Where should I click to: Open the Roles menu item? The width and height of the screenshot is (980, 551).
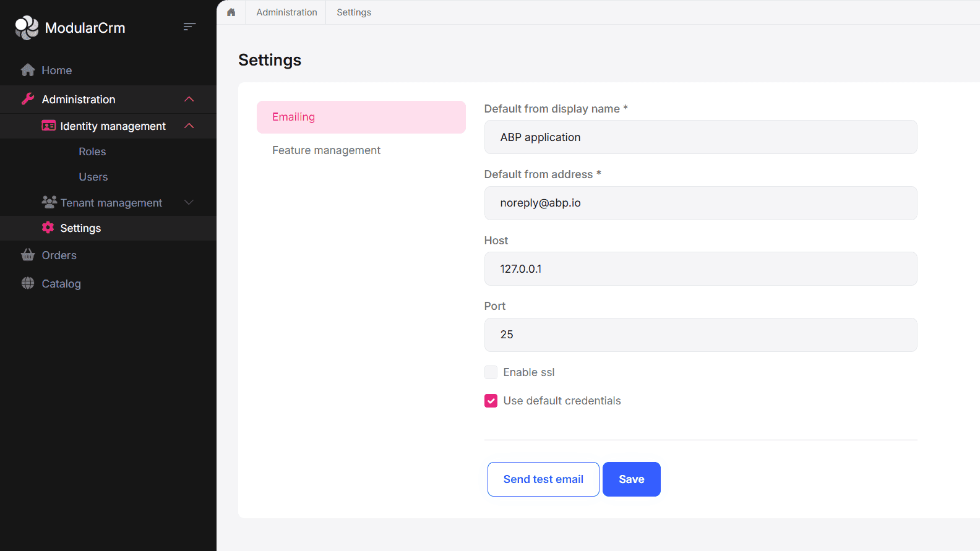[x=92, y=152]
